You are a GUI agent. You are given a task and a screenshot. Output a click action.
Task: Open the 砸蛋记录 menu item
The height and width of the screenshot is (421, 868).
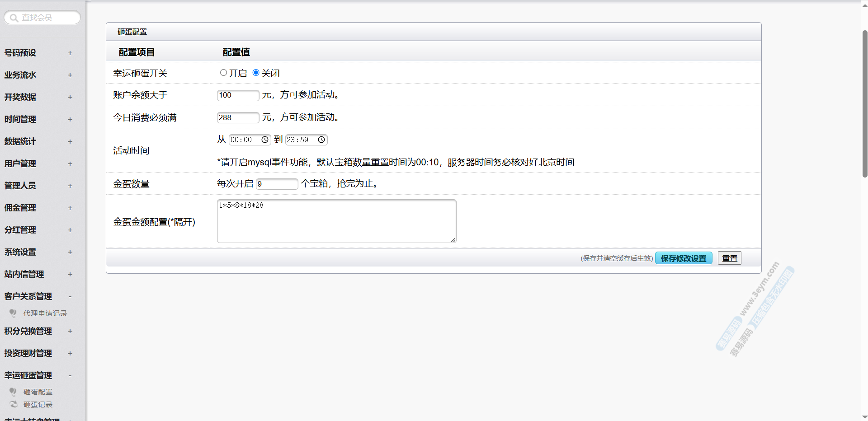[x=38, y=404]
